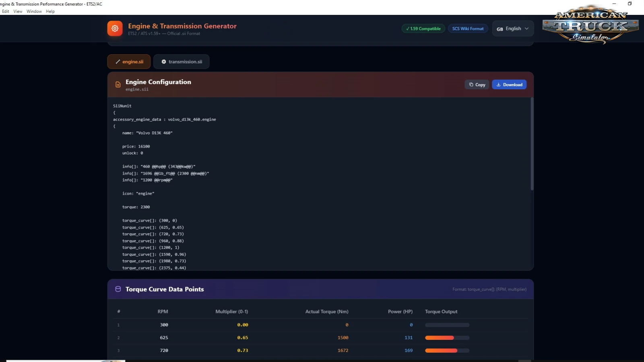The width and height of the screenshot is (644, 362).
Task: Click the 'icon: "engine"' code line
Action: click(x=138, y=193)
